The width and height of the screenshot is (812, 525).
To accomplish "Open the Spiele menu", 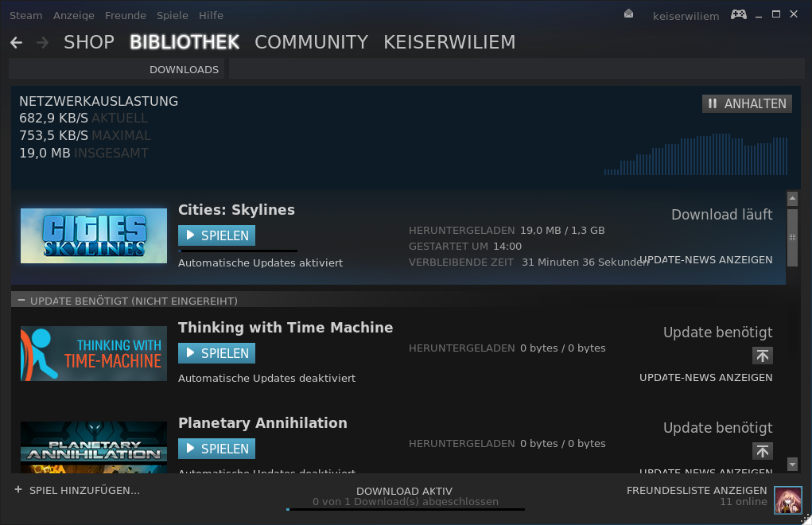I will [x=173, y=16].
